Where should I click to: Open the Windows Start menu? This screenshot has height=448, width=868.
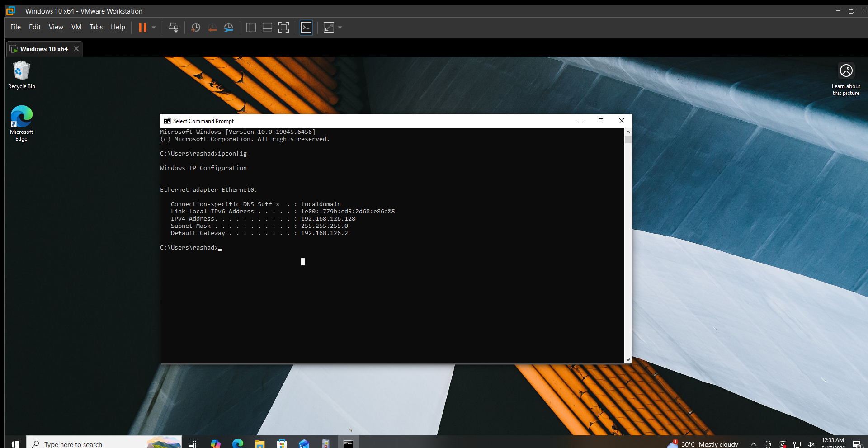(x=15, y=443)
